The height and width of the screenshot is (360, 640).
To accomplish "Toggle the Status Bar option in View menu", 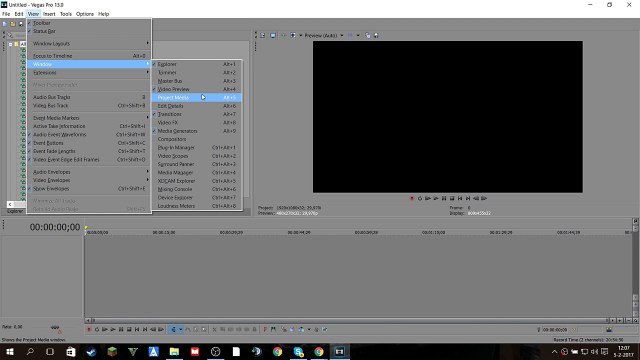I will pyautogui.click(x=89, y=31).
